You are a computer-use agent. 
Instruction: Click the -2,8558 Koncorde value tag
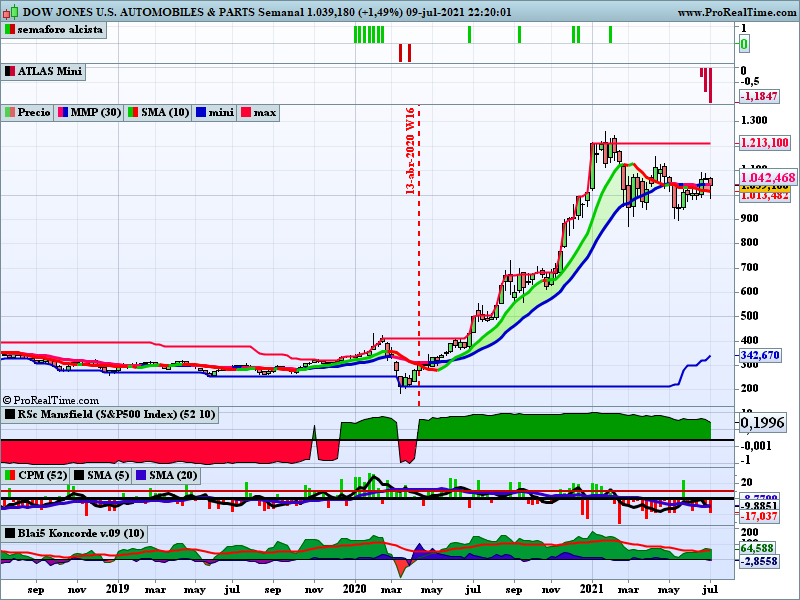760,561
